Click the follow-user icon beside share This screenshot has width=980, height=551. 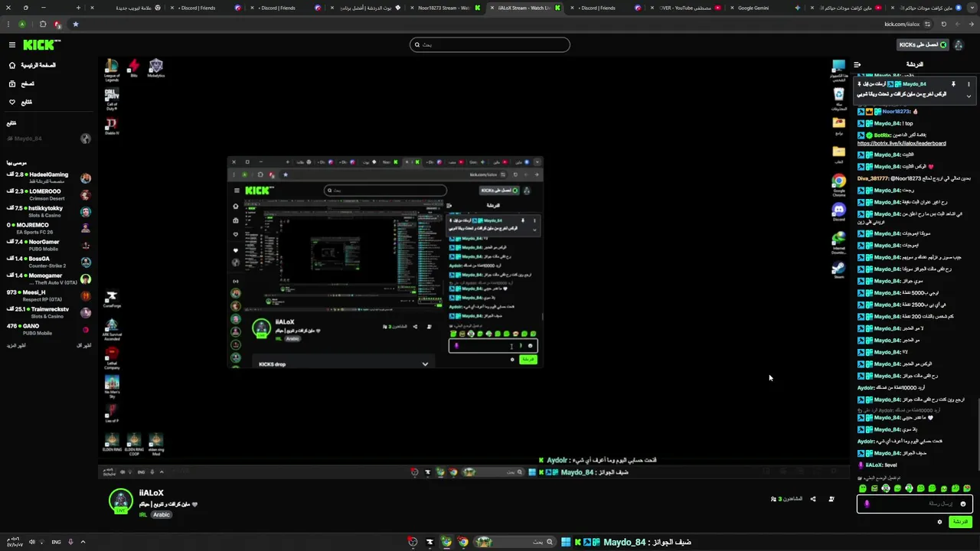click(x=831, y=499)
